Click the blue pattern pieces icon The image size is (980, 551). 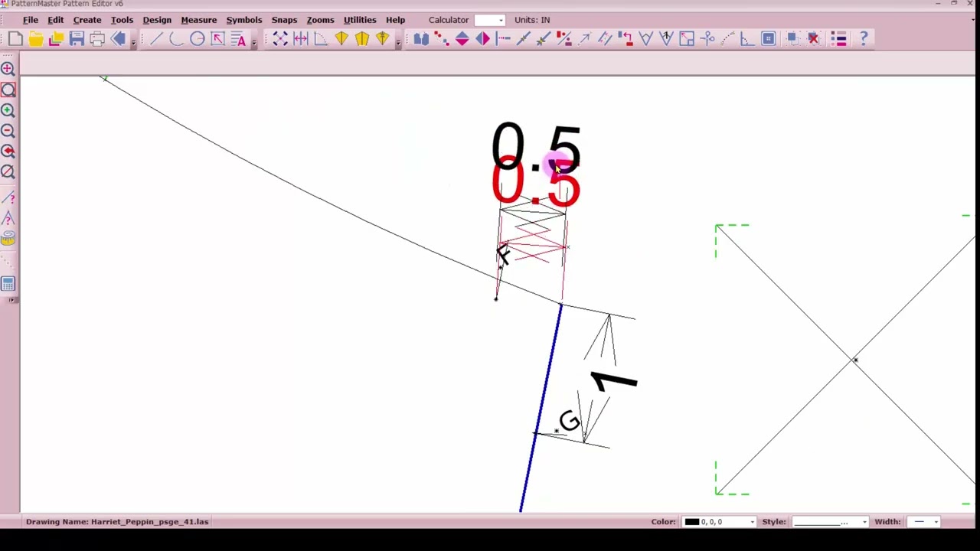pyautogui.click(x=421, y=38)
